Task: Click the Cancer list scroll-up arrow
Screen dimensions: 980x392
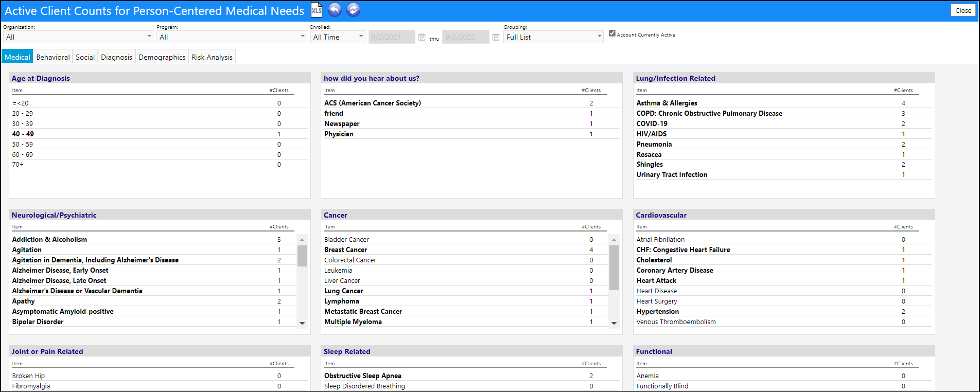Action: tap(614, 240)
